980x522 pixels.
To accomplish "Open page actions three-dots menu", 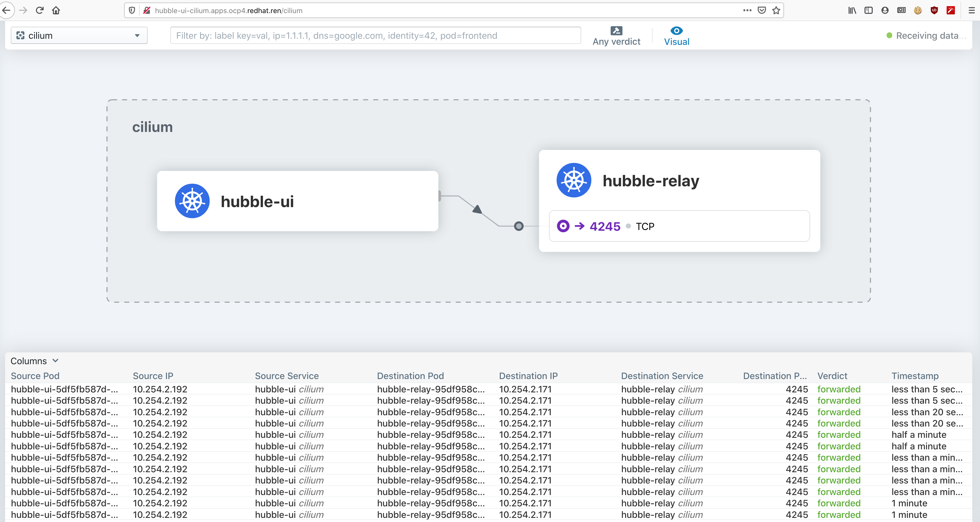I will pos(747,10).
